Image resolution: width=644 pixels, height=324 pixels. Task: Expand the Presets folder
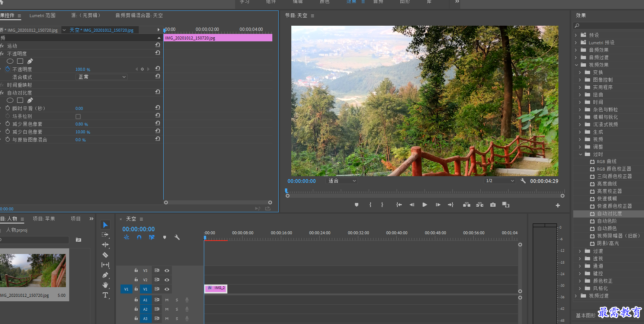click(576, 35)
